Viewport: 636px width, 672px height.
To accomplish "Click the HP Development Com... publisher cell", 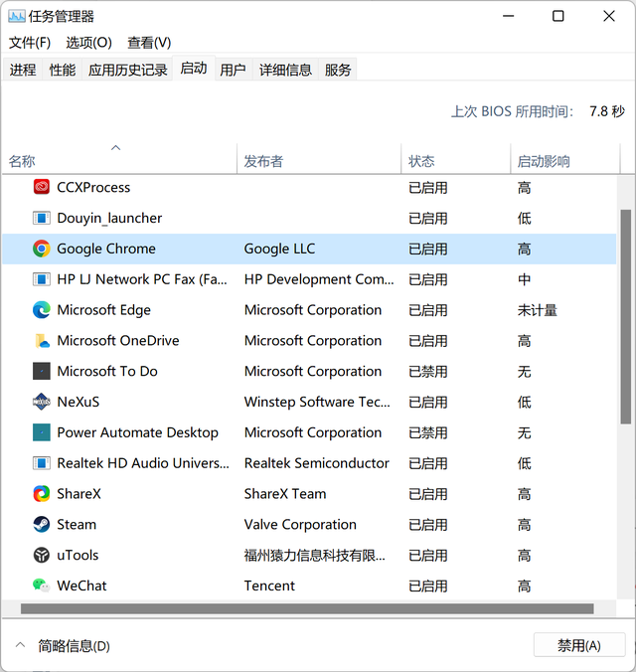I will 319,279.
